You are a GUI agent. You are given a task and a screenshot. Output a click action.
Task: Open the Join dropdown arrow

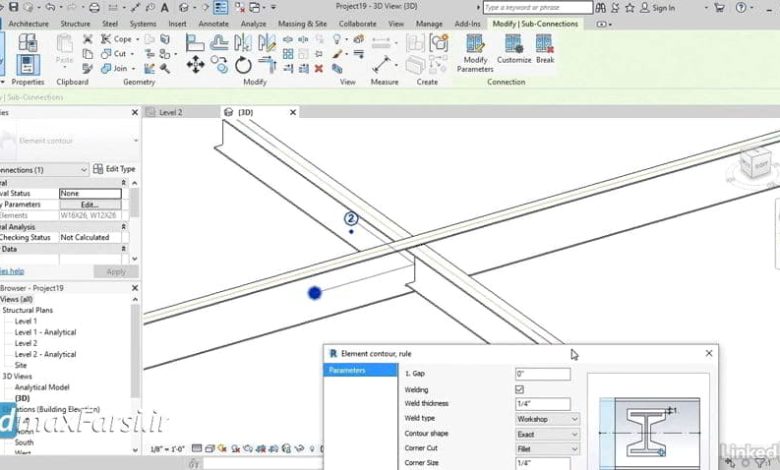133,69
